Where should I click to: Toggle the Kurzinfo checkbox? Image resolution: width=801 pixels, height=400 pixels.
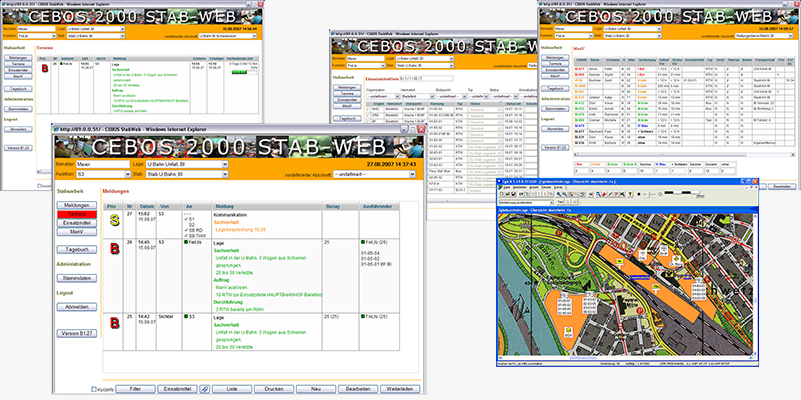[x=95, y=388]
